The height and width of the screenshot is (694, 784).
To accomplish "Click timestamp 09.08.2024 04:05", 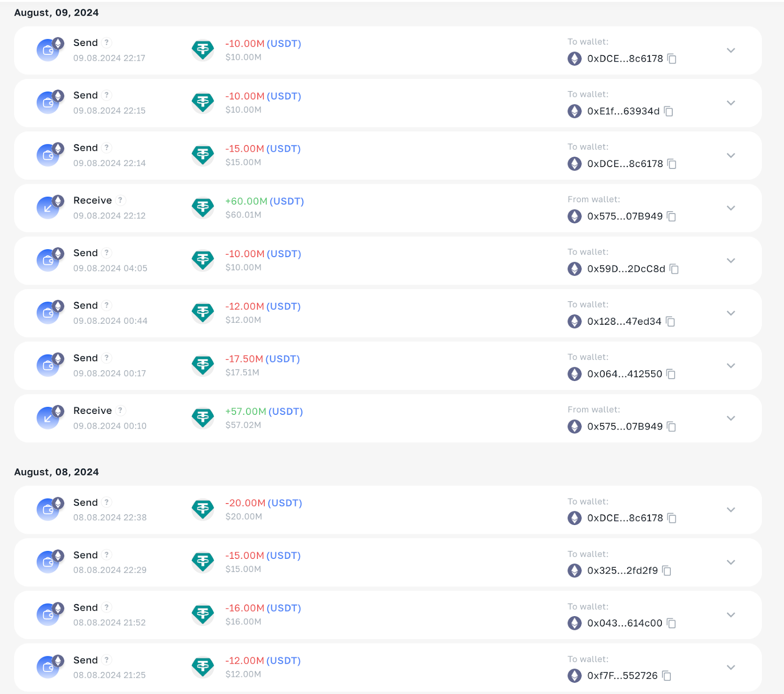I will coord(110,268).
